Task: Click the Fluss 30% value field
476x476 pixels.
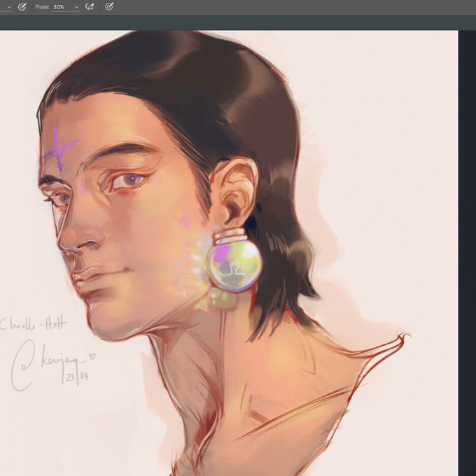Action: pos(62,7)
